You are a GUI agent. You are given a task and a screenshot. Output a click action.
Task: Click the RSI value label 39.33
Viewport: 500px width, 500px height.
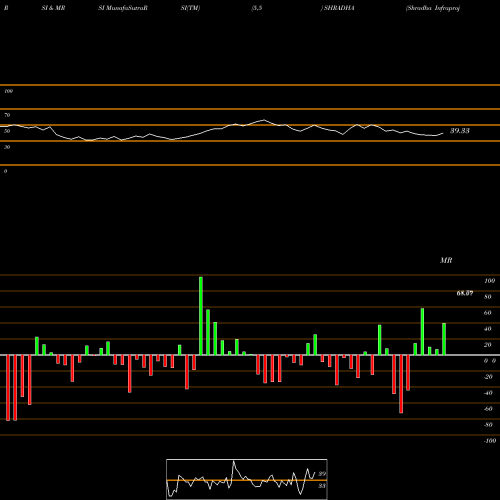pyautogui.click(x=460, y=131)
